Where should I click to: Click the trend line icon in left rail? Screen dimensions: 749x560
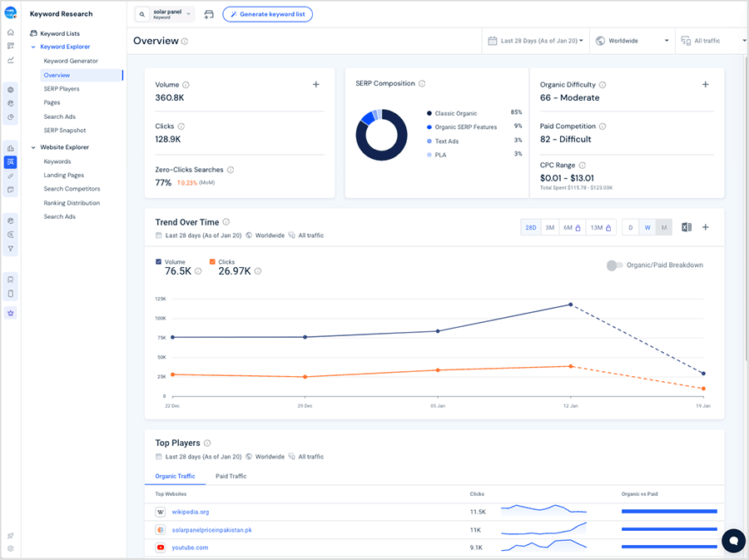11,60
